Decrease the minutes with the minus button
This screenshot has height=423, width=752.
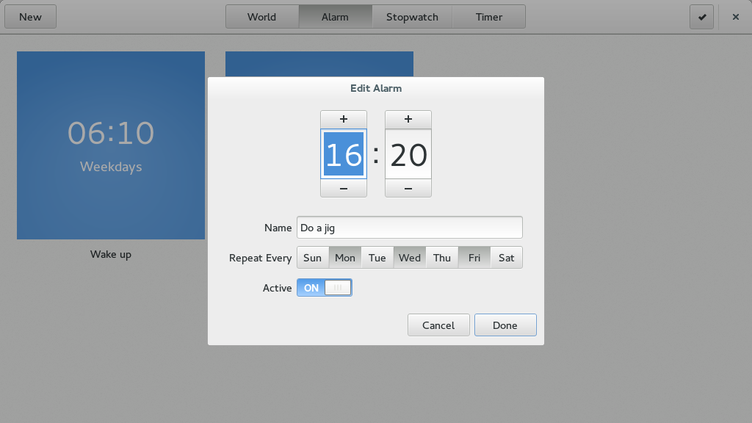coord(408,188)
